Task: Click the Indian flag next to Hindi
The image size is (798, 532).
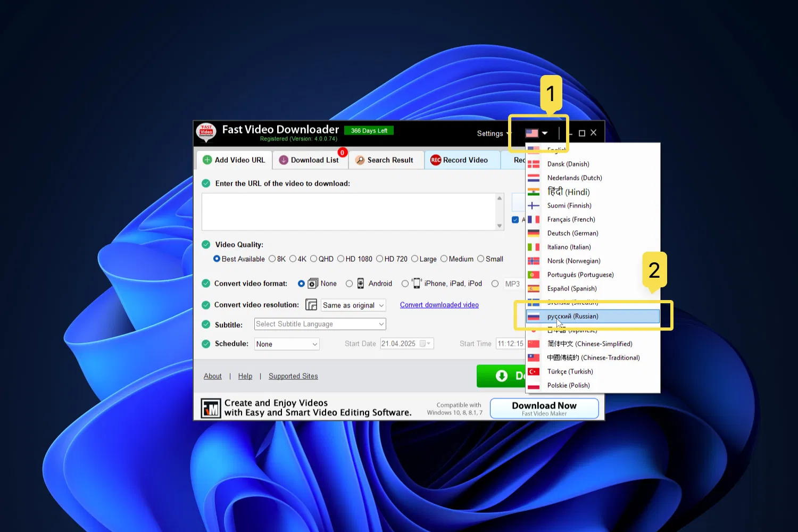Action: [x=534, y=192]
